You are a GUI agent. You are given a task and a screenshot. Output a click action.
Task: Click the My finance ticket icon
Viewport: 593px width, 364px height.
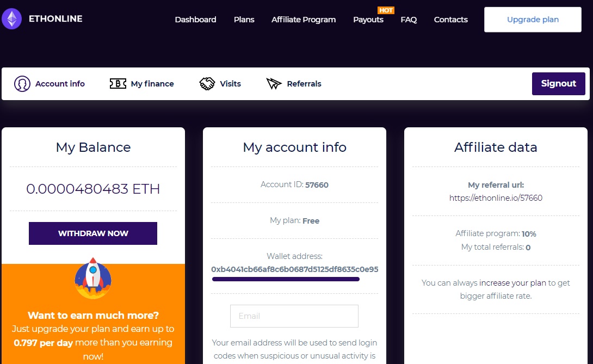(118, 84)
